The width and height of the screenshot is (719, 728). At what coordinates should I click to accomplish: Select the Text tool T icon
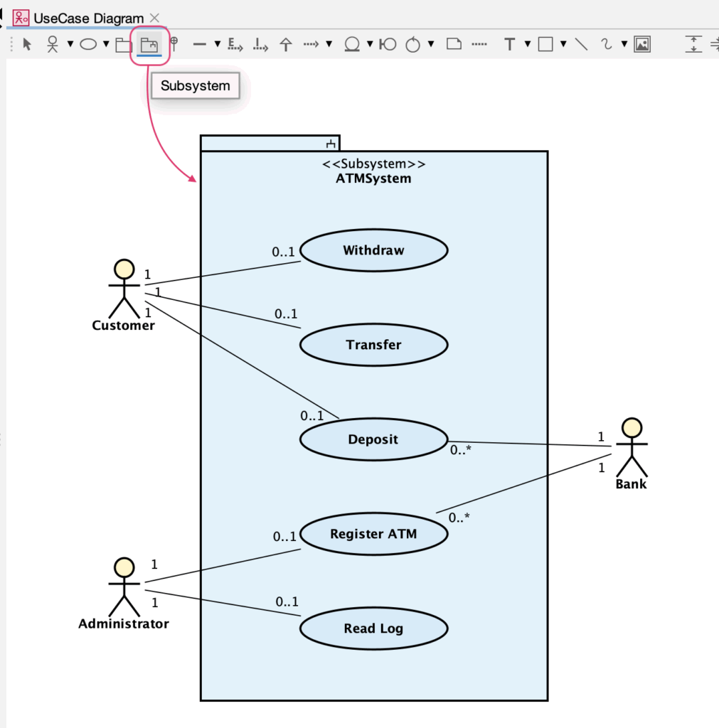point(509,45)
